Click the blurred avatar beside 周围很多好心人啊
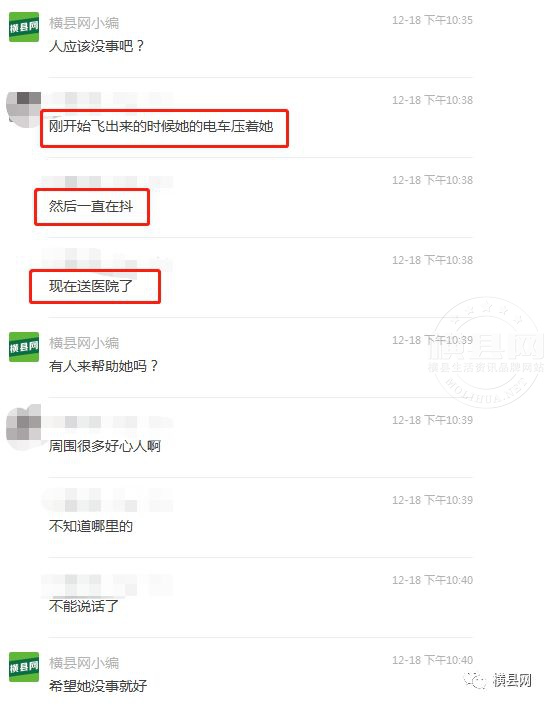Viewport: 549px width, 705px height. tap(23, 427)
